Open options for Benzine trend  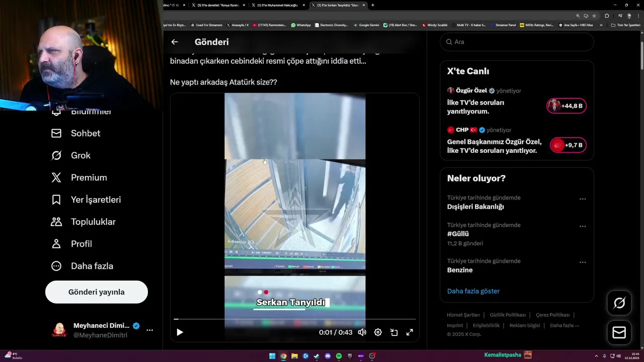583,262
